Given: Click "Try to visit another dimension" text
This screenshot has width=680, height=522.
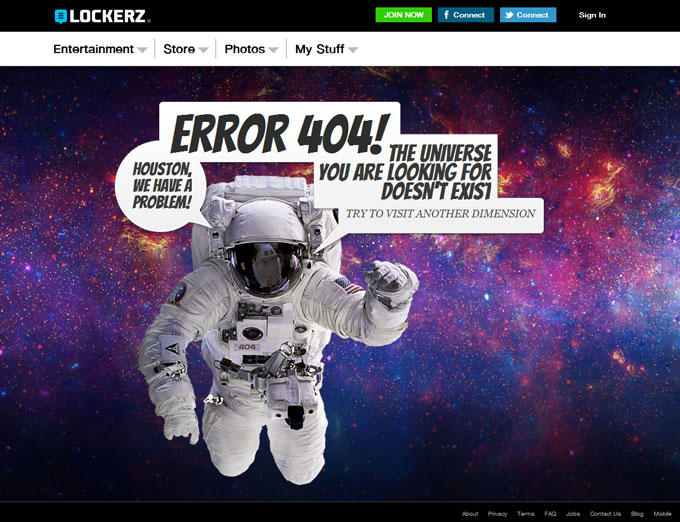Looking at the screenshot, I should tap(440, 214).
